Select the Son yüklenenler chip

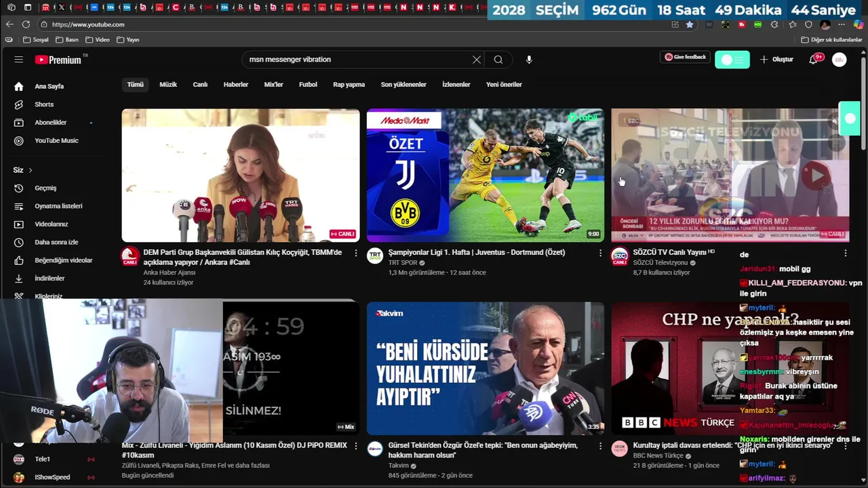[x=403, y=85]
